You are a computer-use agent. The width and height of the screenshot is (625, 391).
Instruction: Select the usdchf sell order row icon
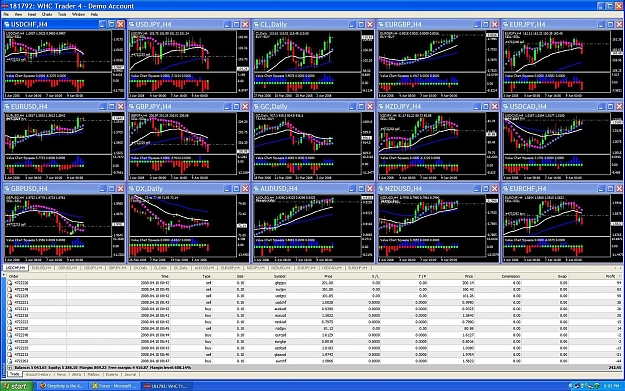[x=10, y=302]
